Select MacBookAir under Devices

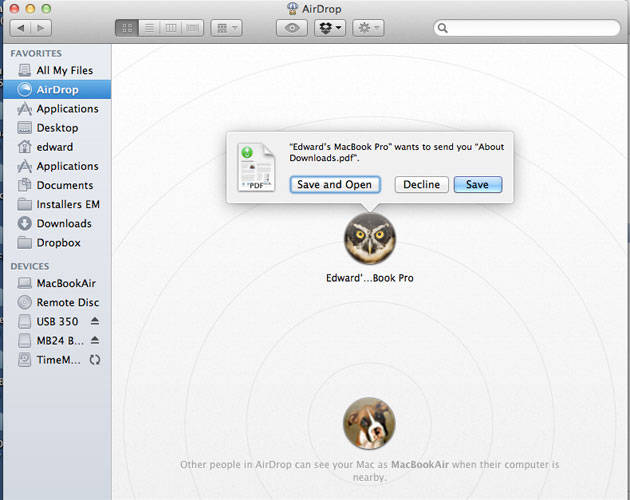57,283
